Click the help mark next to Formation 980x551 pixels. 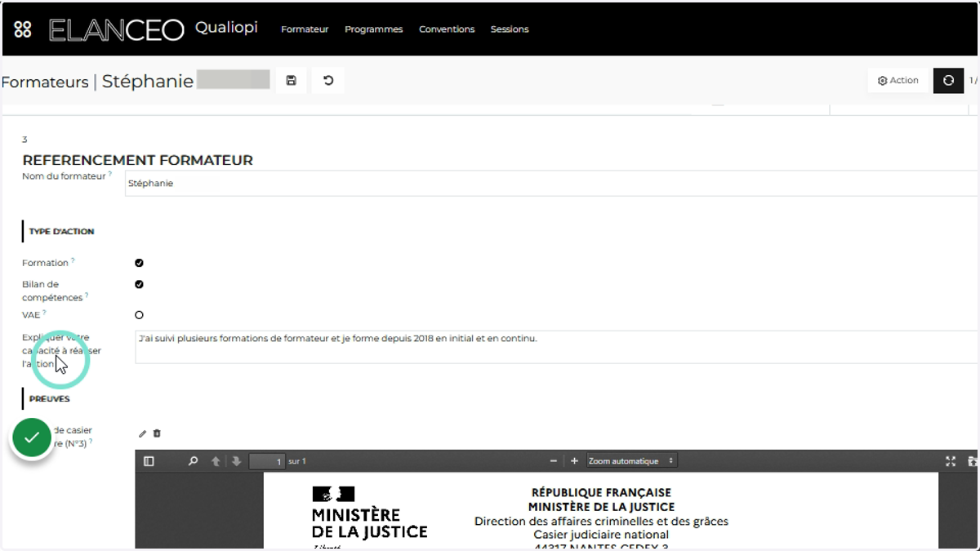tap(73, 260)
